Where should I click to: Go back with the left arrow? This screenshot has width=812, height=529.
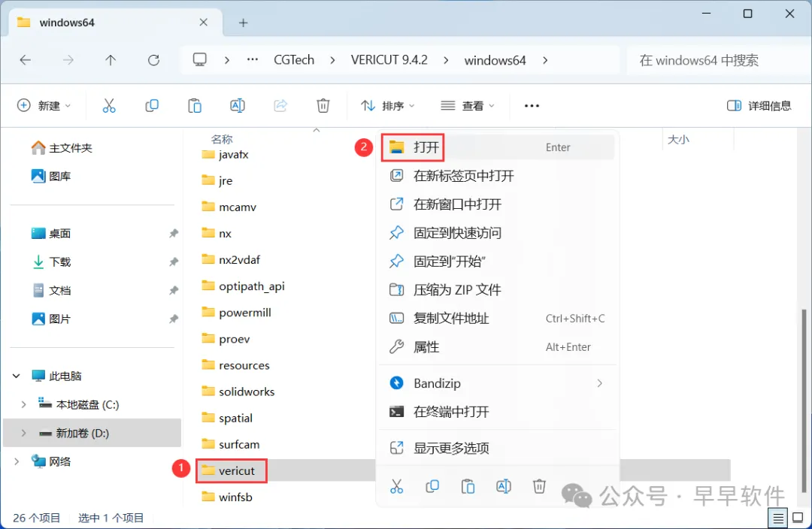click(26, 60)
